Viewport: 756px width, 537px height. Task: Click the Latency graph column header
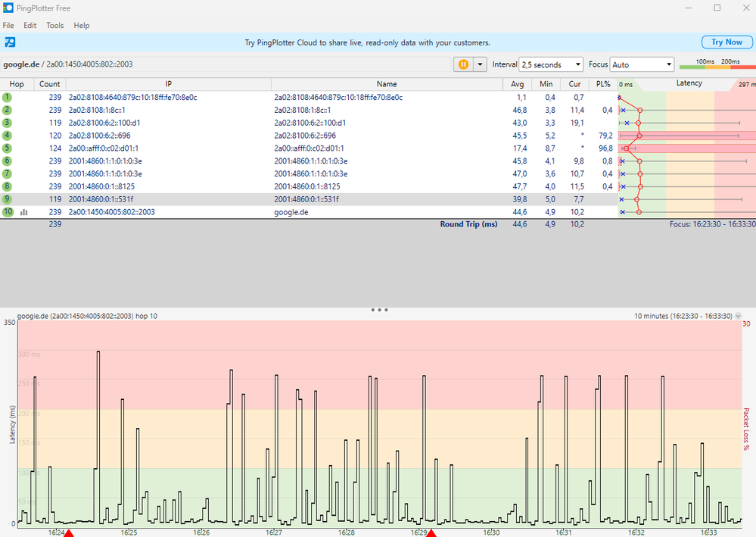[x=689, y=83]
